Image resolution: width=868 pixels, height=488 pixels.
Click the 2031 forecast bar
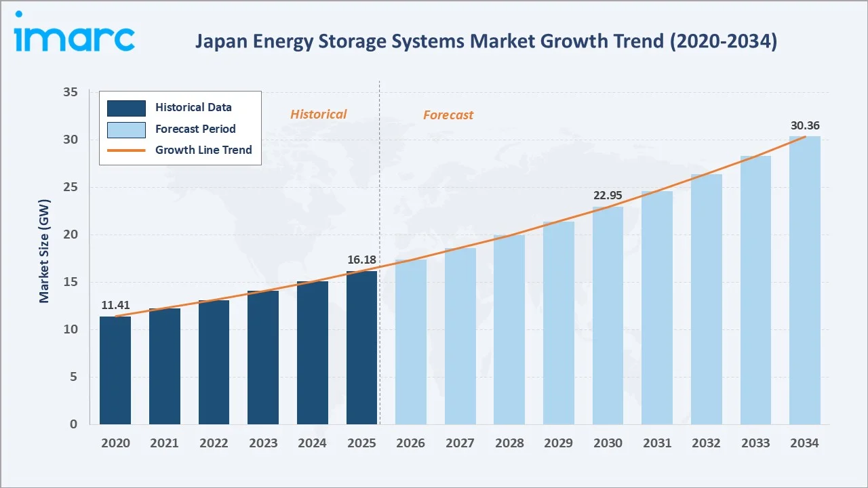click(x=657, y=308)
